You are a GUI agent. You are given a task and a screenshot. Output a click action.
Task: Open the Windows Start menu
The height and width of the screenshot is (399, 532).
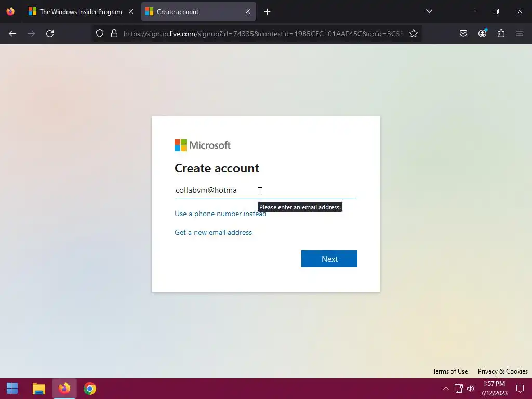(12, 389)
